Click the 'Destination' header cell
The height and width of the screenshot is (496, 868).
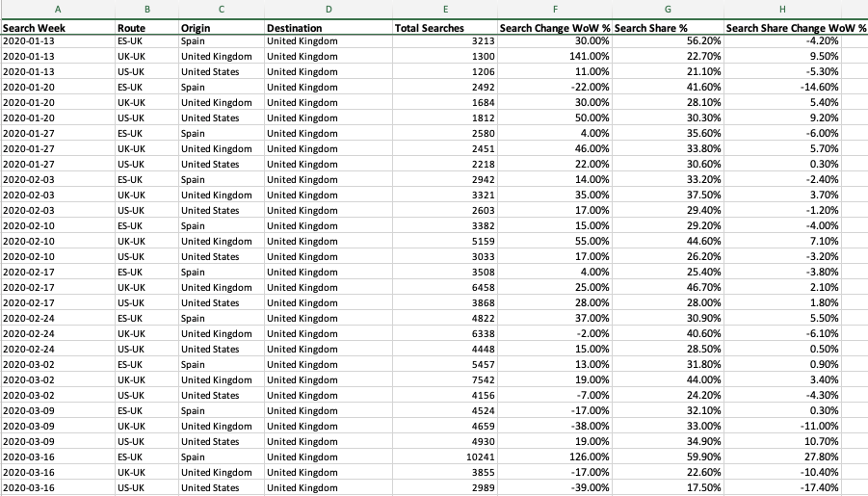(329, 28)
